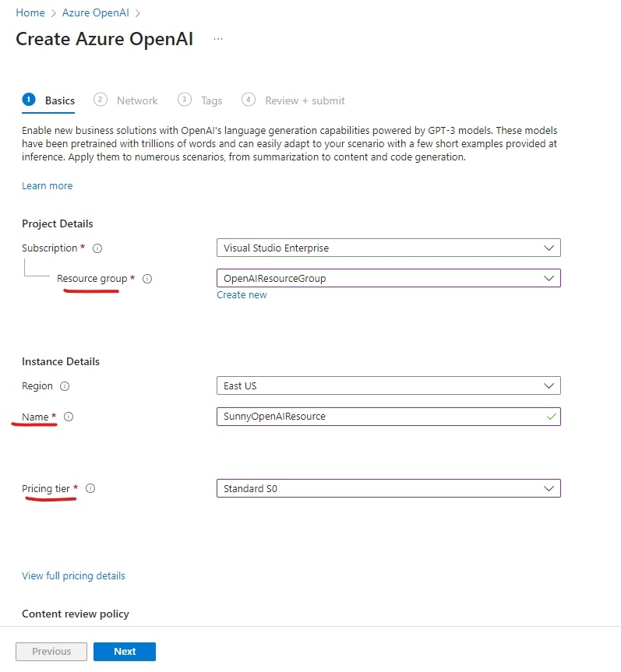The image size is (621, 672).
Task: Switch to the Tags tab
Action: coord(211,100)
